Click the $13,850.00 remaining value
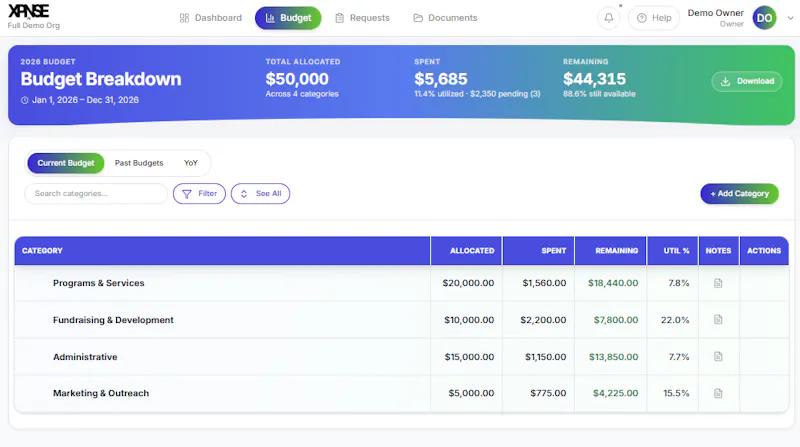Viewport: 800px width, 447px height. click(613, 357)
